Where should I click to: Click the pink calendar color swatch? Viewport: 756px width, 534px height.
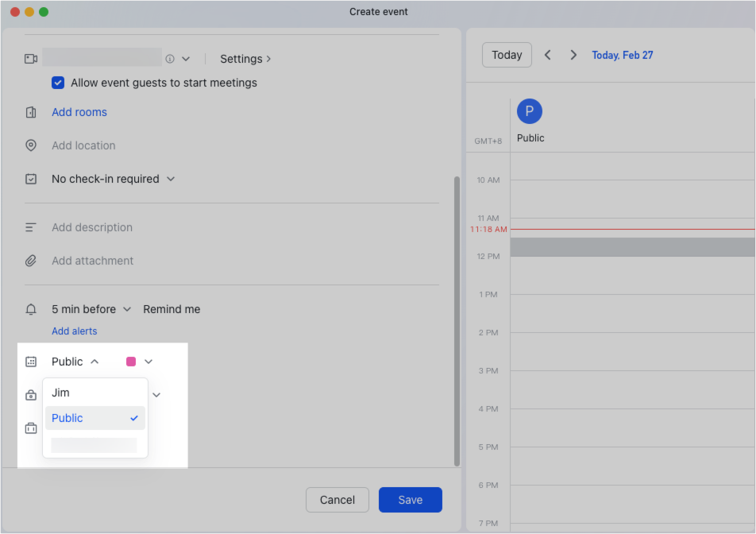[x=129, y=361]
